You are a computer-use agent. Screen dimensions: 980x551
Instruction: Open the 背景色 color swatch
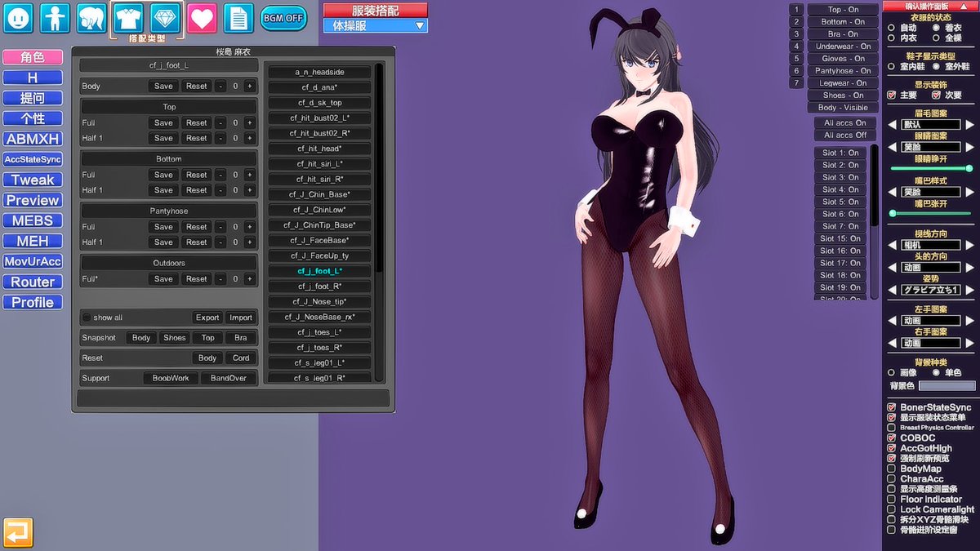(x=947, y=385)
